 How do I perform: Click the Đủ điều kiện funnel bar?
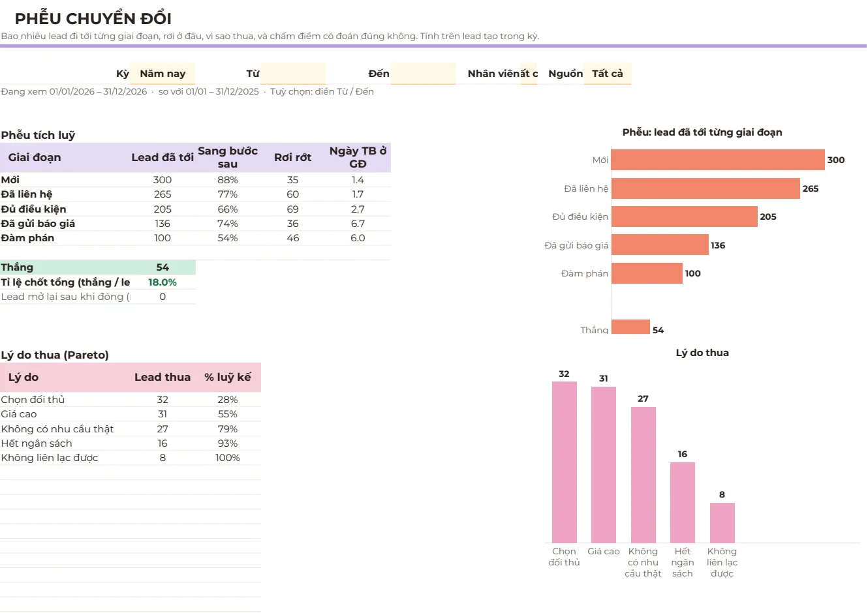click(x=685, y=217)
